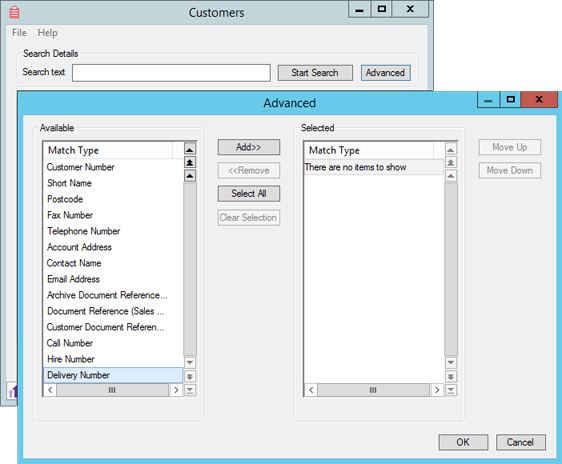Click scroll-to-top arrow in Available list
Image resolution: width=562 pixels, height=464 pixels.
pos(190,149)
